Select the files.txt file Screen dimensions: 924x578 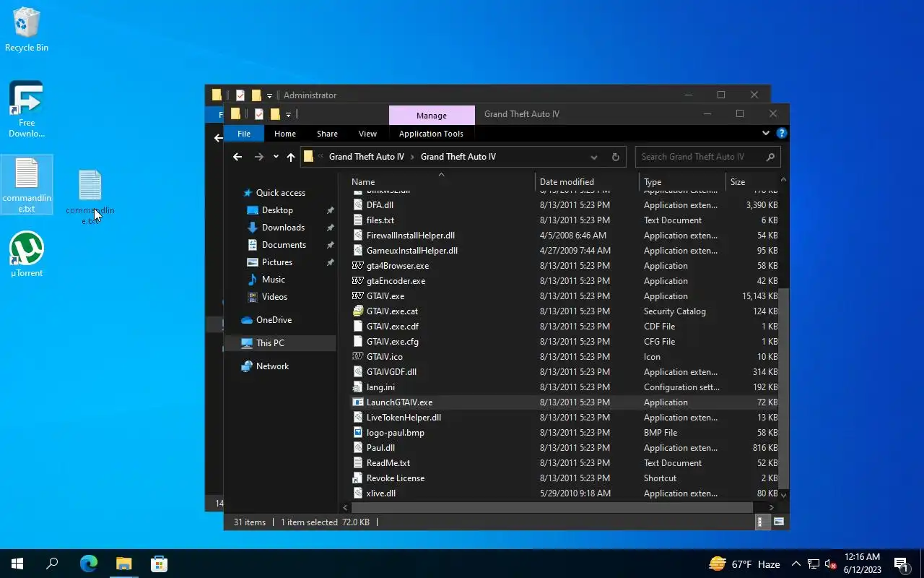380,220
